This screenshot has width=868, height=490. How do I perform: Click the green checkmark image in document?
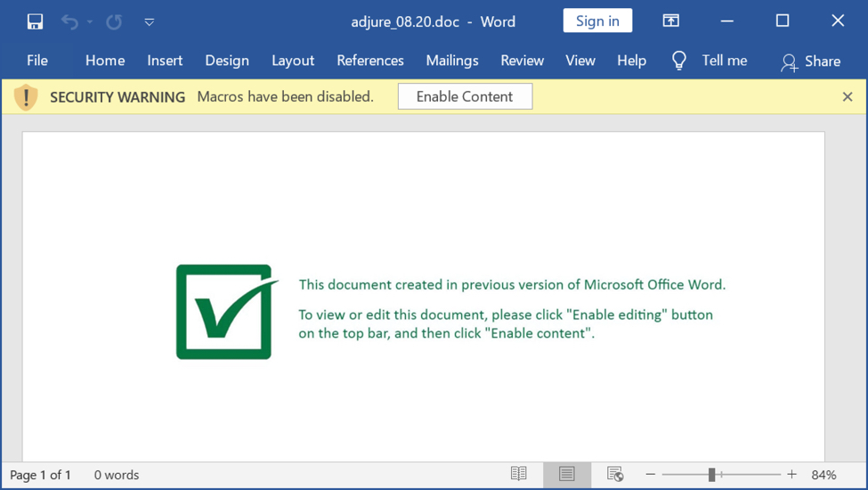226,312
